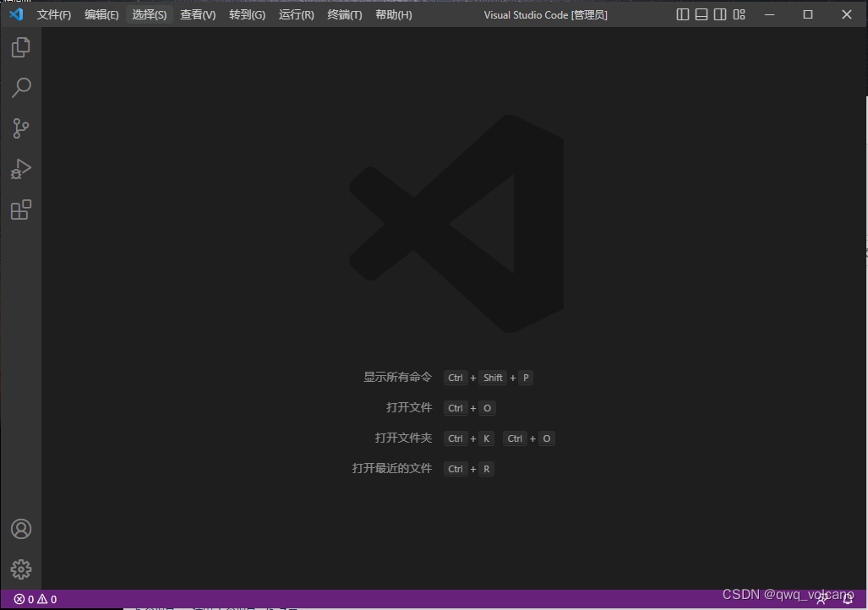Toggle primary side bar layout icon
The image size is (868, 610).
tap(683, 14)
